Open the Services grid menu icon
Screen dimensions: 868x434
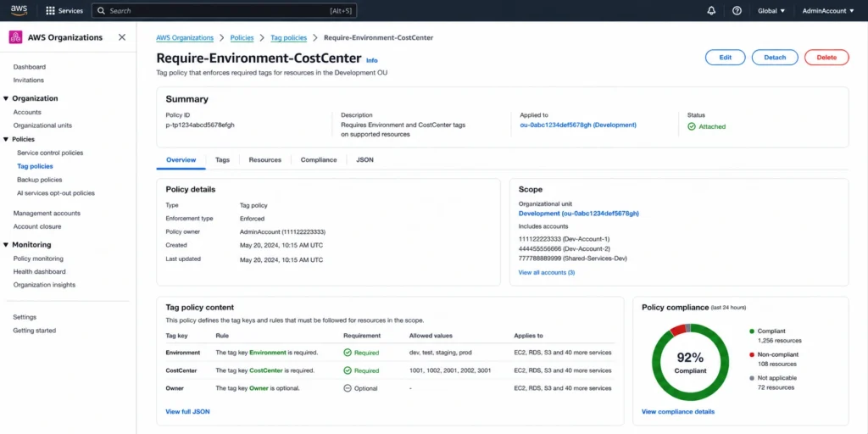(50, 10)
